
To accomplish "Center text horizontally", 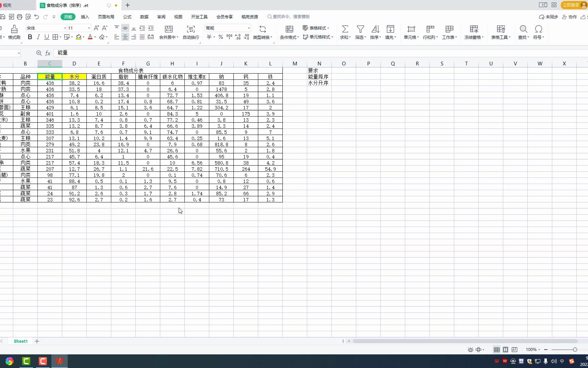I will point(125,37).
